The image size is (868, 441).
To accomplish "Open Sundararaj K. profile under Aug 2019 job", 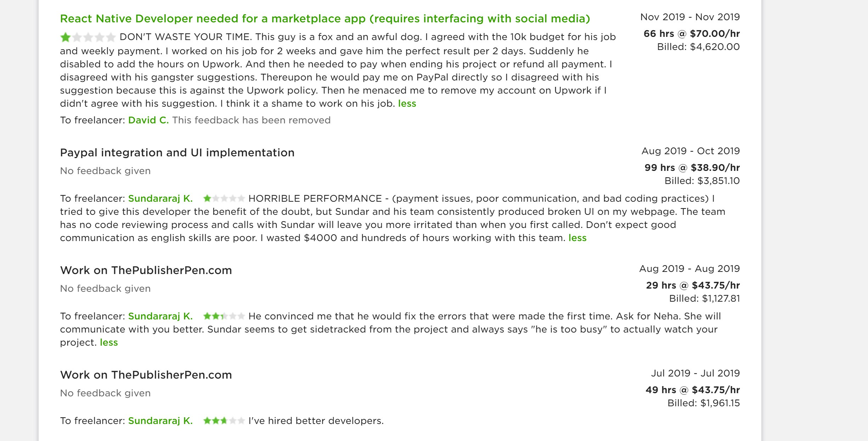I will click(160, 316).
